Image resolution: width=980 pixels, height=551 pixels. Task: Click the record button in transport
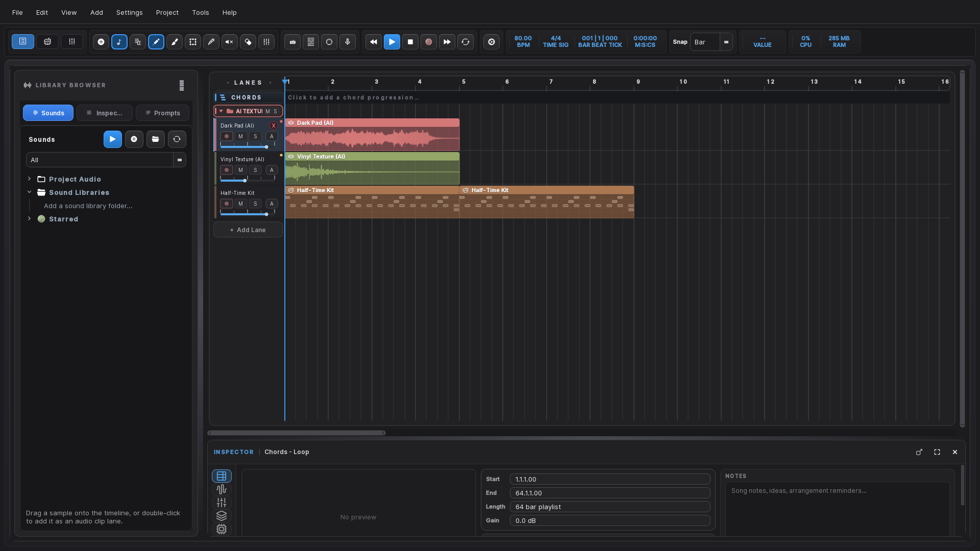(x=429, y=42)
